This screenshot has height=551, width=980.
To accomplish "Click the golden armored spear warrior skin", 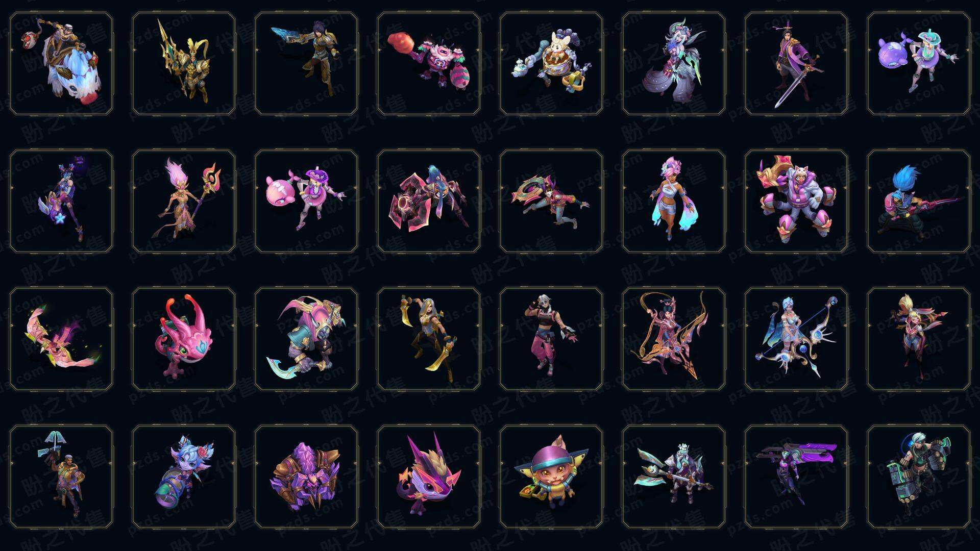I will (x=184, y=63).
